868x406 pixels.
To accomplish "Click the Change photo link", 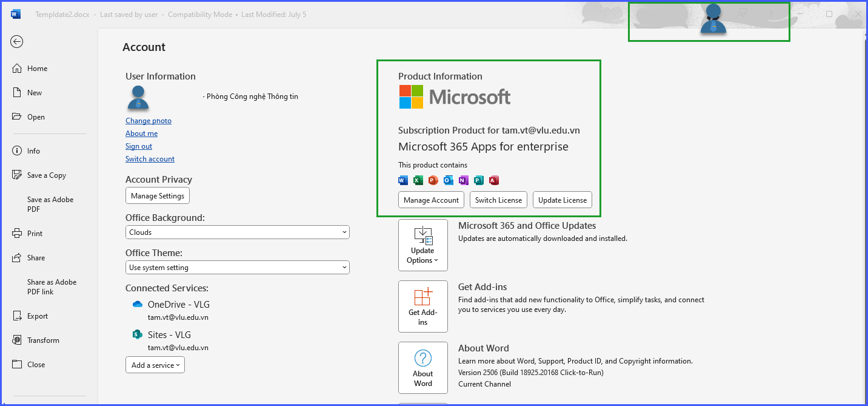I will [x=149, y=121].
